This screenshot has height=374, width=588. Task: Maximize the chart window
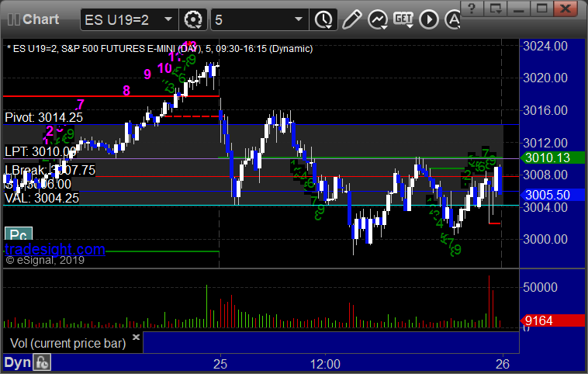[x=541, y=9]
